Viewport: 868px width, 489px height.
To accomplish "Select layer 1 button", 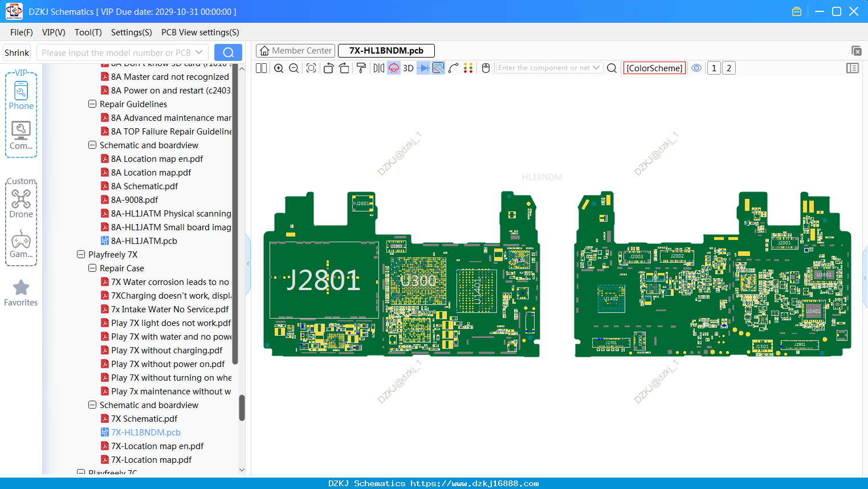I will click(x=714, y=68).
